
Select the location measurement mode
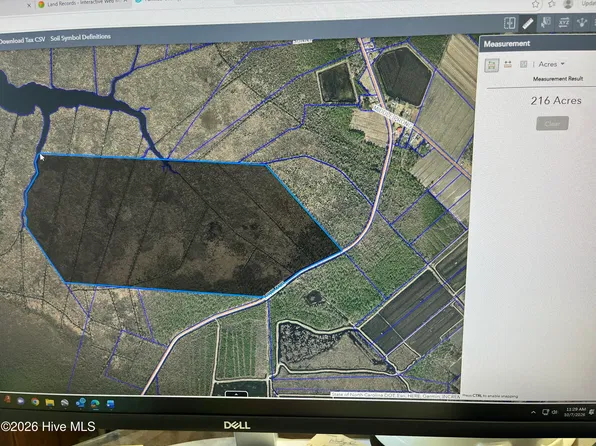pyautogui.click(x=523, y=64)
